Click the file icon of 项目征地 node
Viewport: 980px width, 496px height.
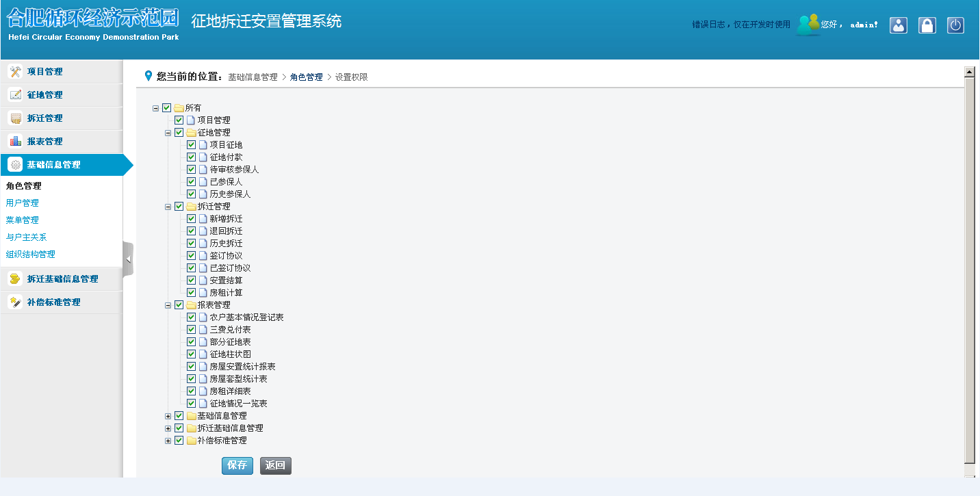click(203, 145)
